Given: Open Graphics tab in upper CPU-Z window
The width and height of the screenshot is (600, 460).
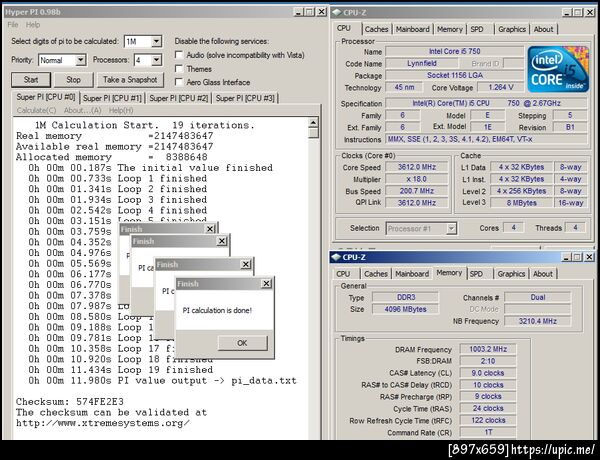Looking at the screenshot, I should [512, 29].
